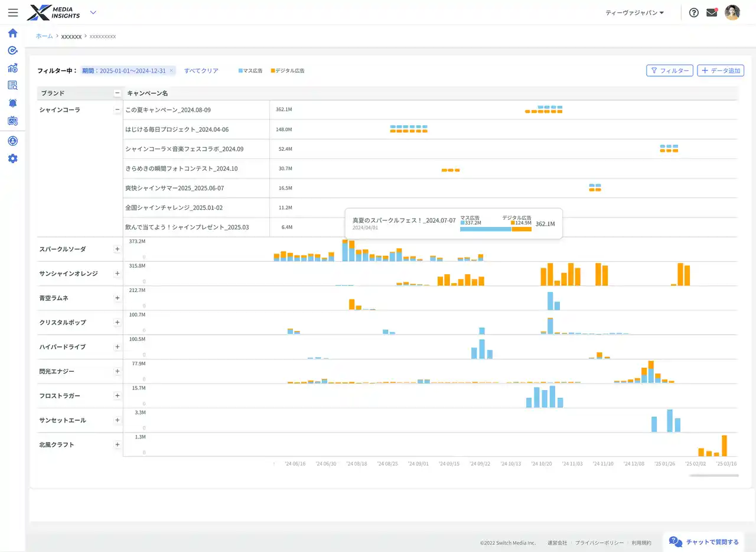This screenshot has height=552, width=756.
Task: Go to Home via sidebar house icon
Action: point(12,33)
